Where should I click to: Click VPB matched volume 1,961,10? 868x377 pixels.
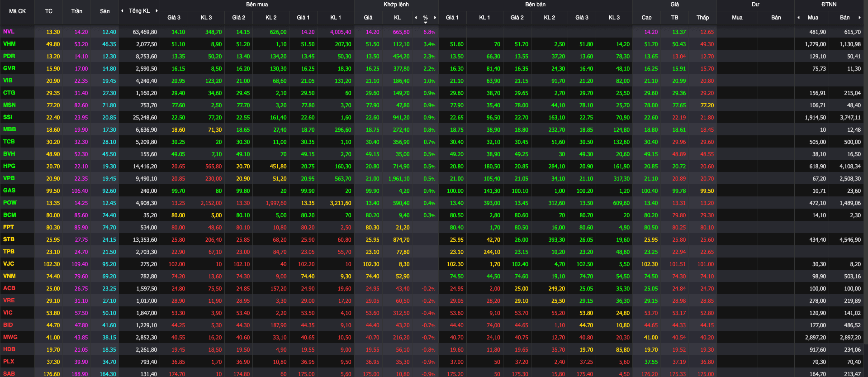(399, 179)
